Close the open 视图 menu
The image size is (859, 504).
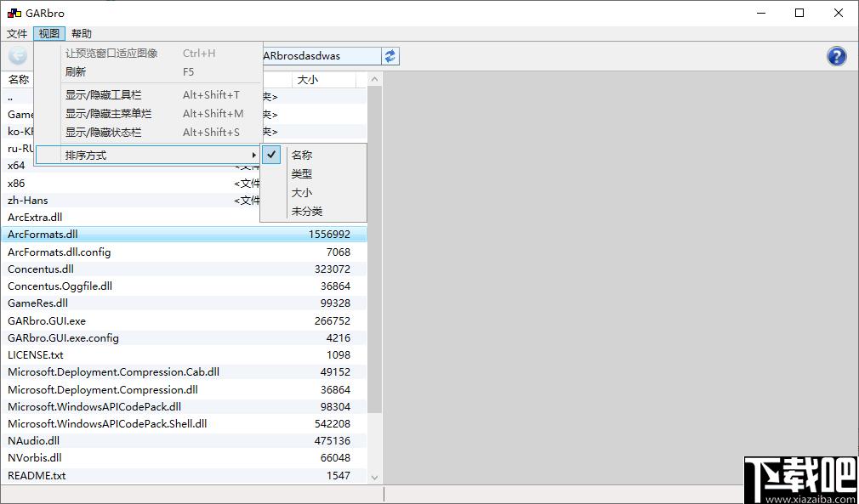(x=49, y=33)
